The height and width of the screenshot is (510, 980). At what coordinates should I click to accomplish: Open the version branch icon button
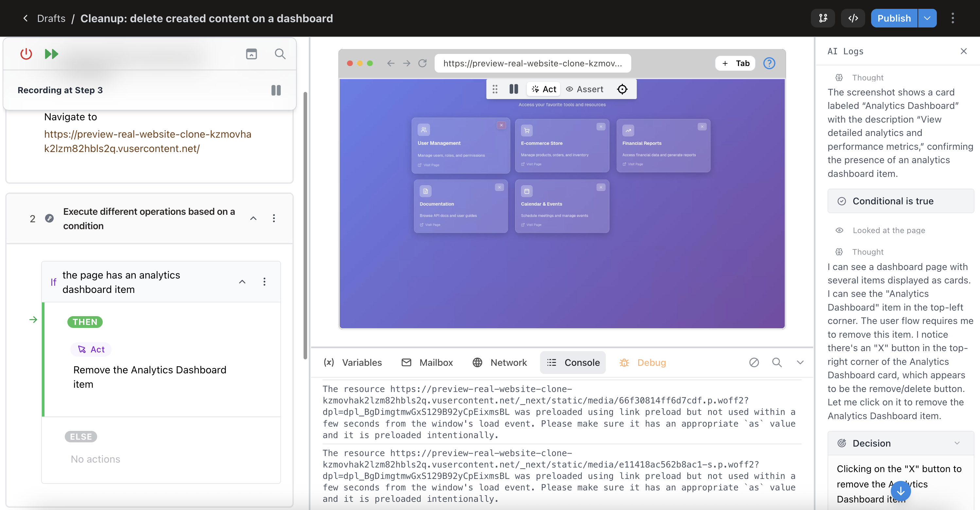coord(823,18)
